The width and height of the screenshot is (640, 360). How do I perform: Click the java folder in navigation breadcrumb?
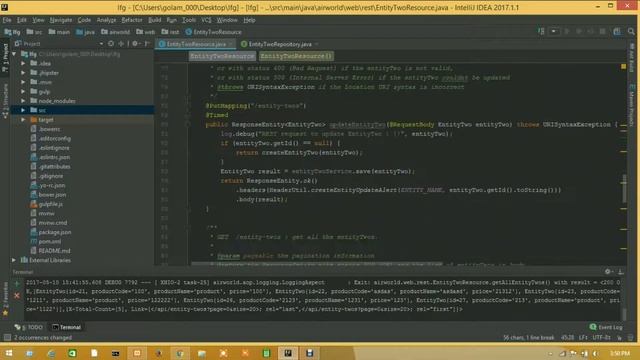click(x=86, y=32)
